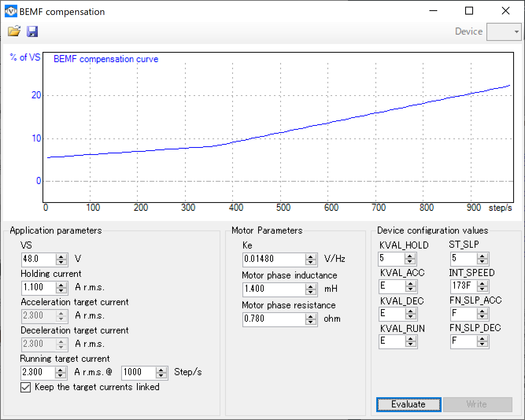525x420 pixels.
Task: Increase KVAL_RUN with up arrow
Action: (410, 339)
